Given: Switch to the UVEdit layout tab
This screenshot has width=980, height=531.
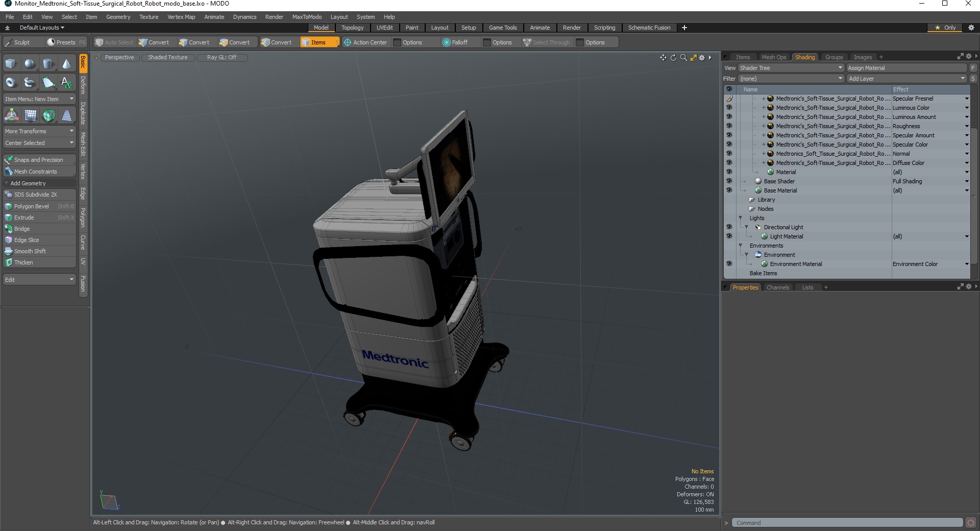Looking at the screenshot, I should point(384,28).
